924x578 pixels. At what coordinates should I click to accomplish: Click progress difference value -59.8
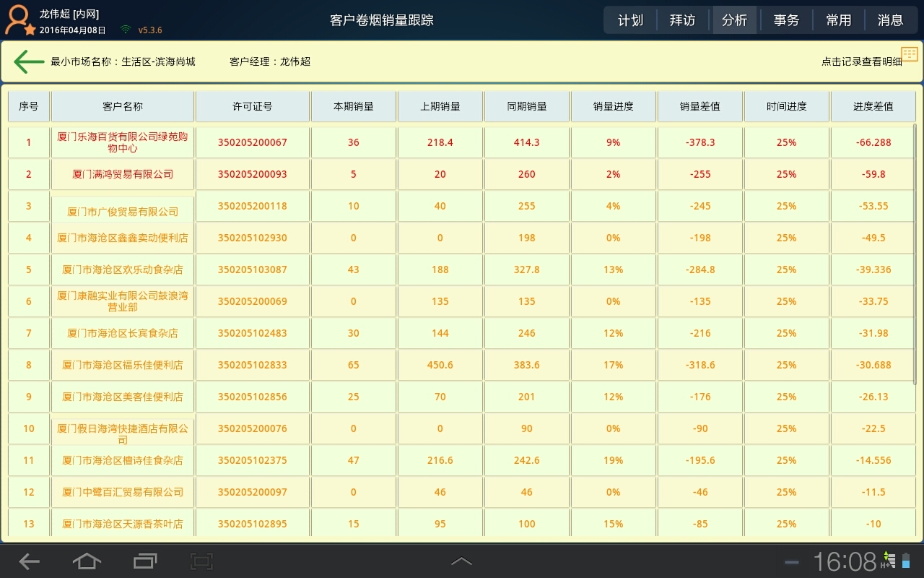tap(873, 174)
